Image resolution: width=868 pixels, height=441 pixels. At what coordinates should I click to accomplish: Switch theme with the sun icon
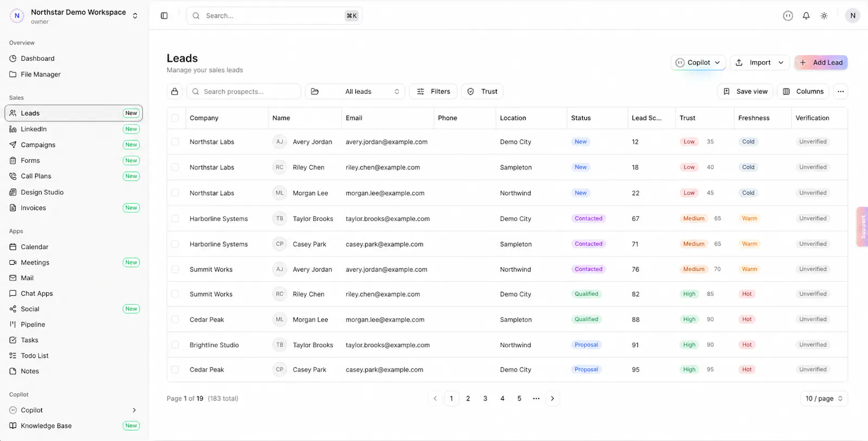(x=824, y=16)
